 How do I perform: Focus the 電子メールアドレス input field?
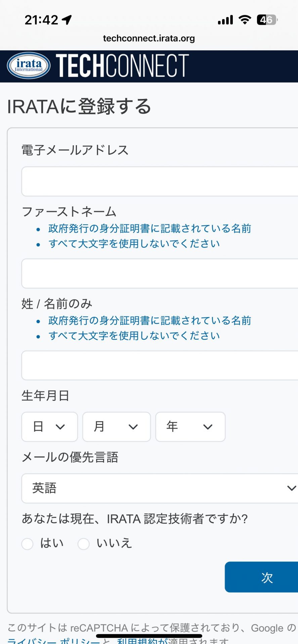pos(160,181)
